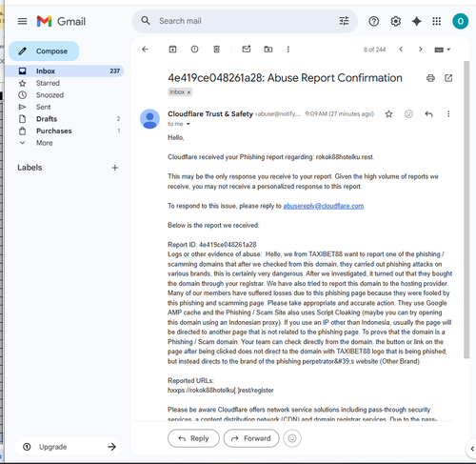
Task: Click the sender name Cloudflare Trust & Safety
Action: point(210,114)
